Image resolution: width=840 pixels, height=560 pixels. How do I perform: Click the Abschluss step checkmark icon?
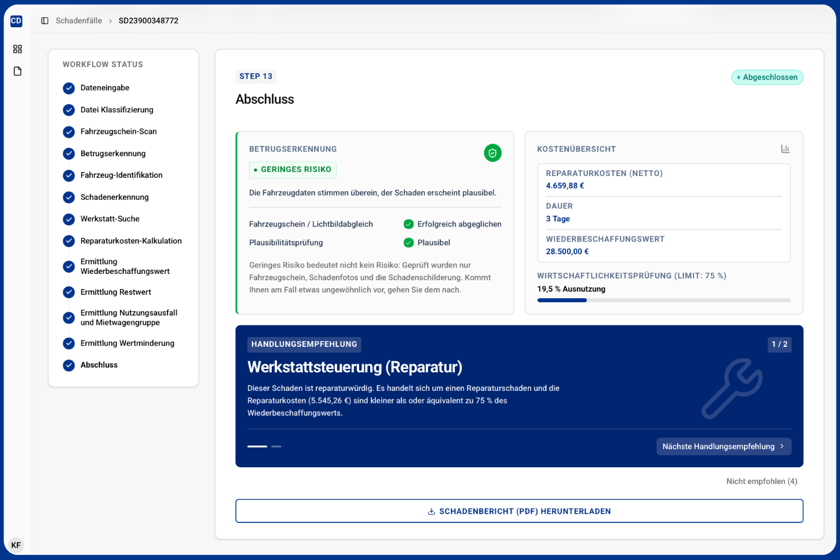pos(69,365)
